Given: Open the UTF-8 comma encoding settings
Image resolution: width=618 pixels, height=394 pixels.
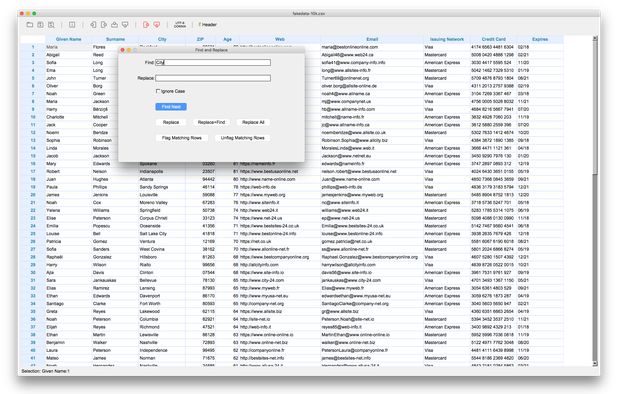Looking at the screenshot, I should click(x=180, y=24).
